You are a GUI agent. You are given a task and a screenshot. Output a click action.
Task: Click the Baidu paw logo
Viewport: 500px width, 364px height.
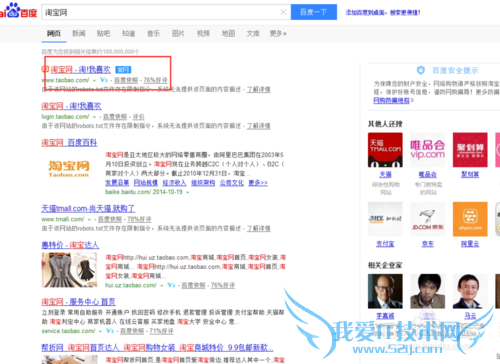13,10
